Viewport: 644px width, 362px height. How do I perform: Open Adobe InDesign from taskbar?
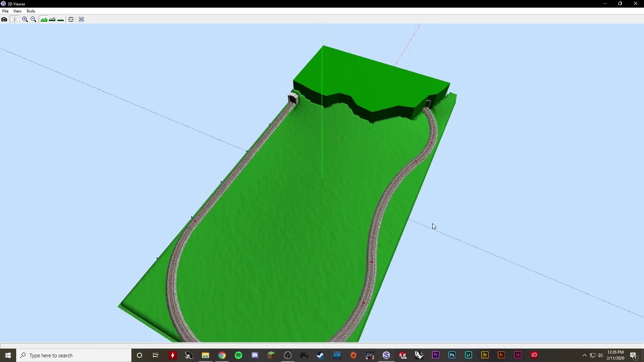coord(518,355)
